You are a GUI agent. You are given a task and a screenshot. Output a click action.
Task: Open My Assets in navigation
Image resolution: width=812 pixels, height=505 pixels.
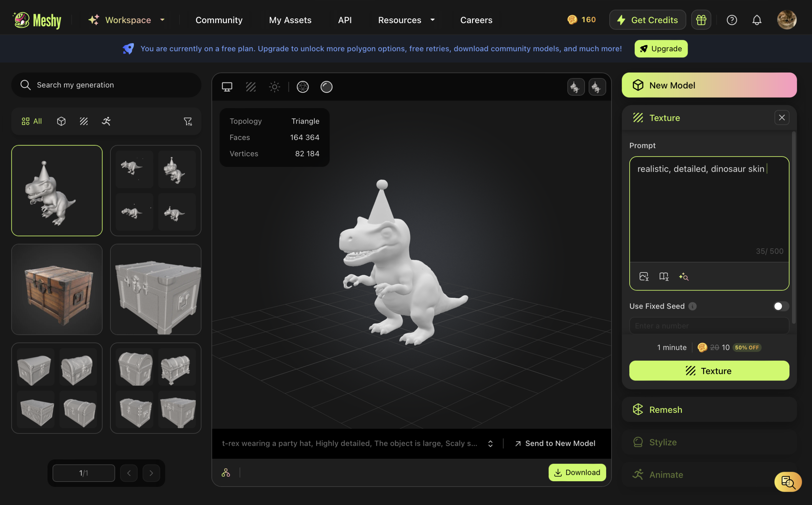[290, 20]
